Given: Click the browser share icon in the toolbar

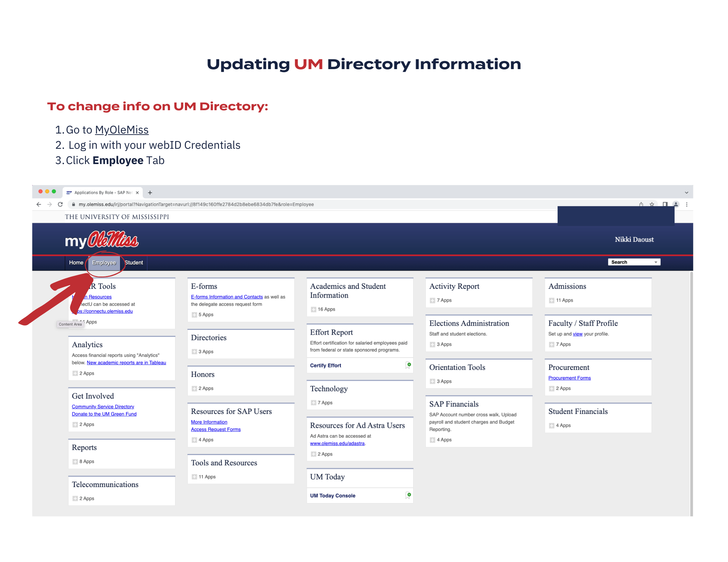Looking at the screenshot, I should point(641,204).
